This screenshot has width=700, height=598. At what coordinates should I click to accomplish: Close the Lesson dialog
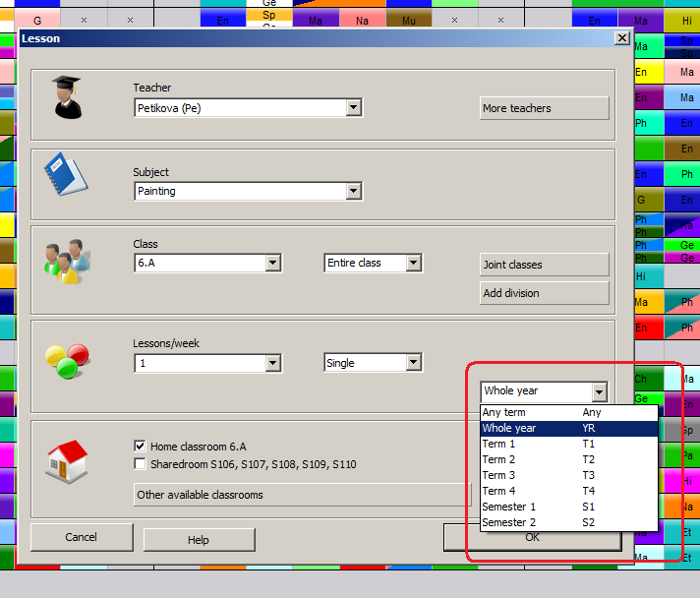pos(621,38)
